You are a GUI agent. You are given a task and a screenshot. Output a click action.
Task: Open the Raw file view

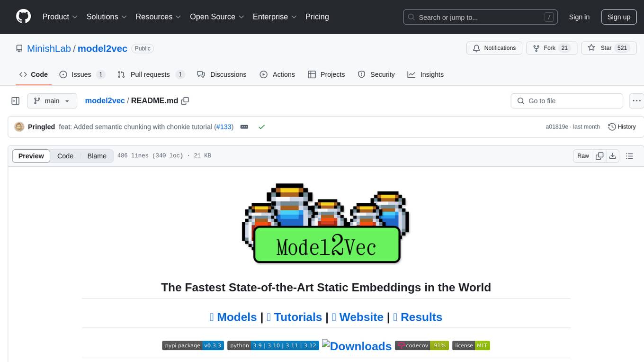[x=583, y=156]
